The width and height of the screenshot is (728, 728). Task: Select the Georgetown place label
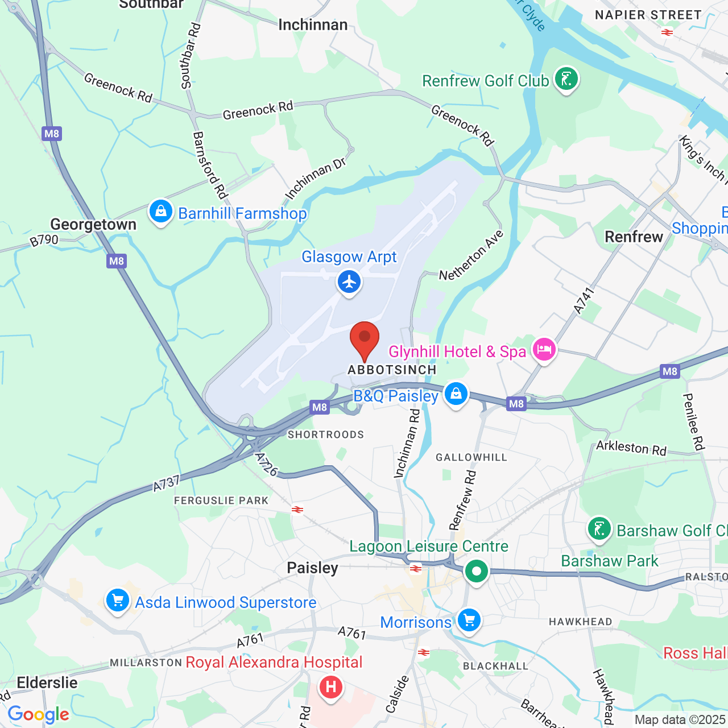93,224
